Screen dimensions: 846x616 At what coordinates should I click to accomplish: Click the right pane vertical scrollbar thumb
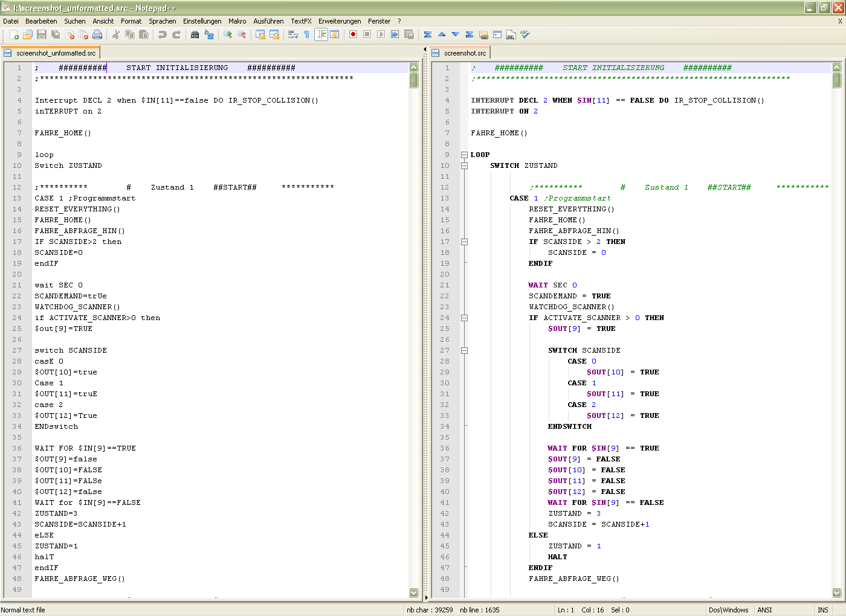[837, 80]
